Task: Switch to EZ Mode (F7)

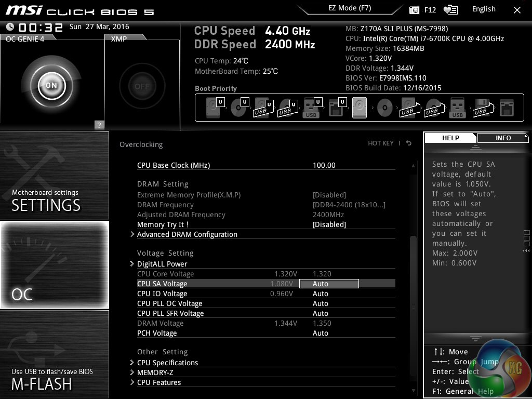Action: pos(349,8)
